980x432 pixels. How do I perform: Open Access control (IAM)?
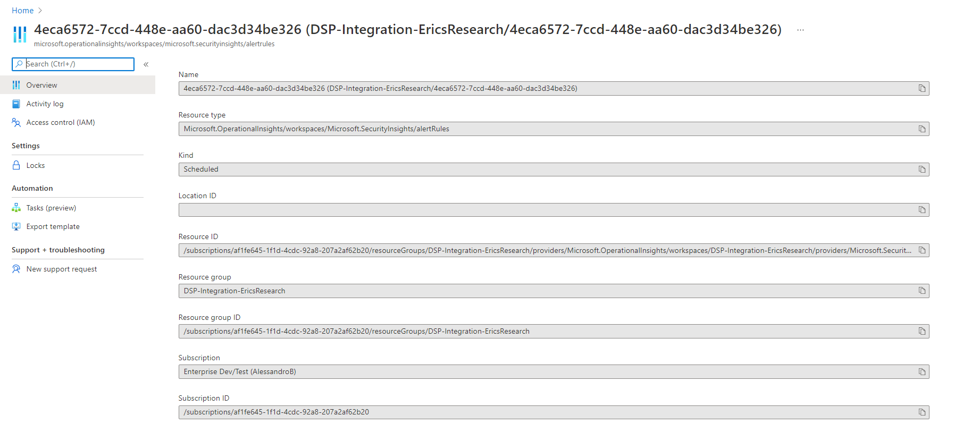60,122
